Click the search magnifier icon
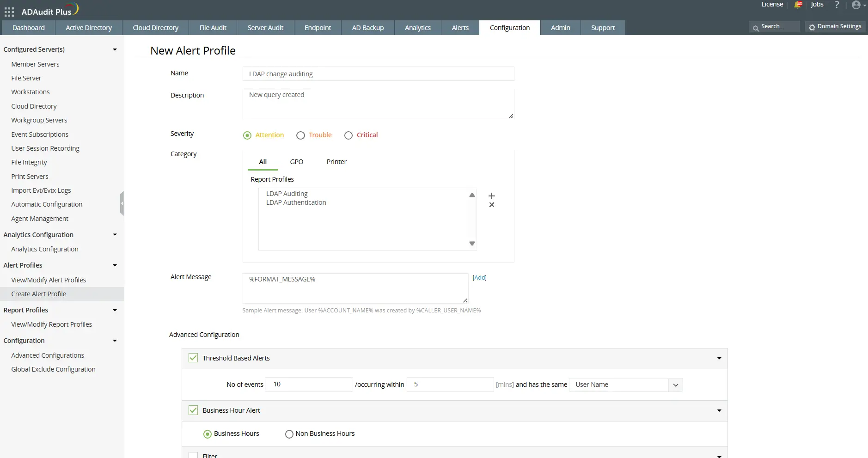 (757, 26)
